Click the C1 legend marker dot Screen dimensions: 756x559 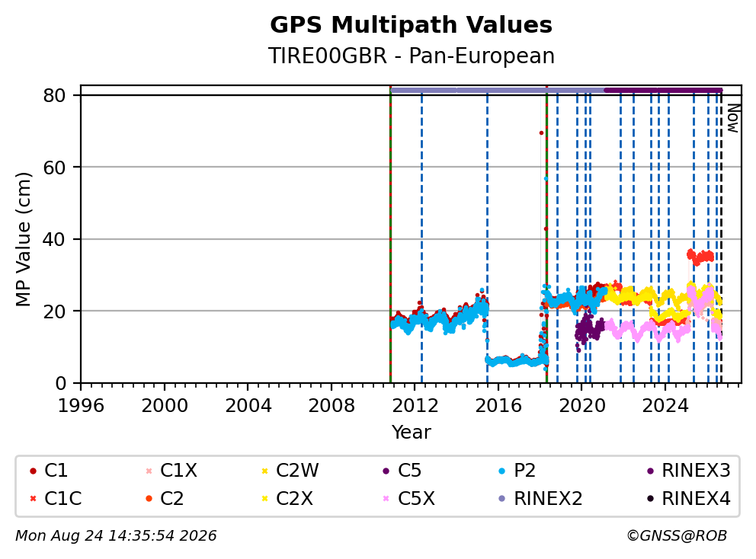click(x=33, y=471)
